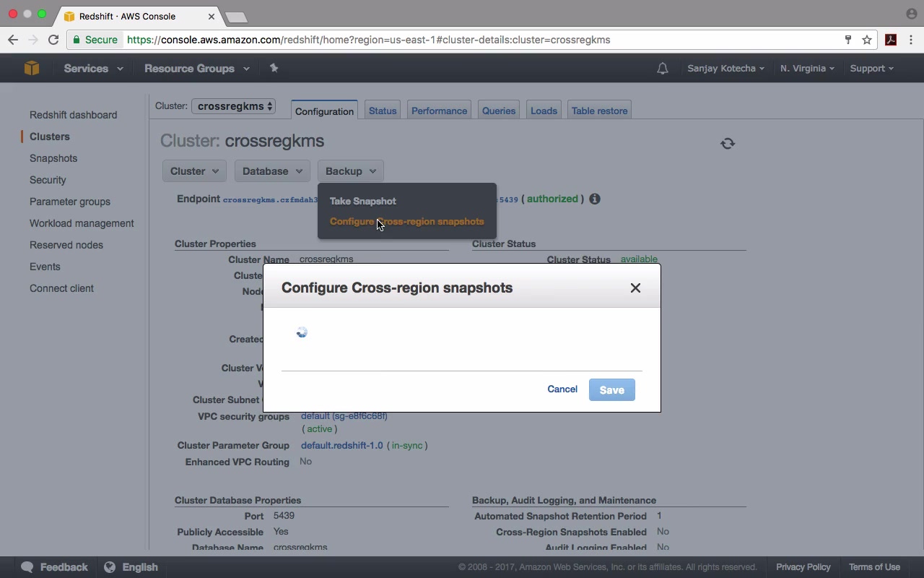Click Cancel in the dialog
924x578 pixels.
[562, 389]
